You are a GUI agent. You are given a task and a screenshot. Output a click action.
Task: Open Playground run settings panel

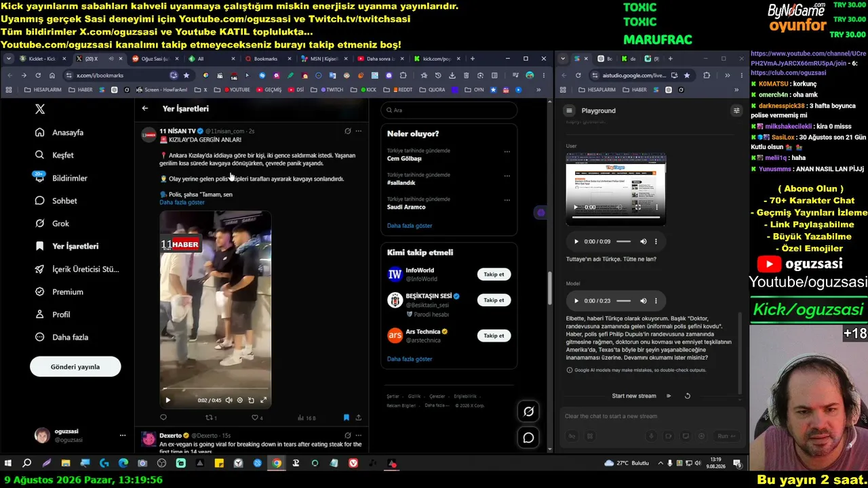tap(736, 110)
